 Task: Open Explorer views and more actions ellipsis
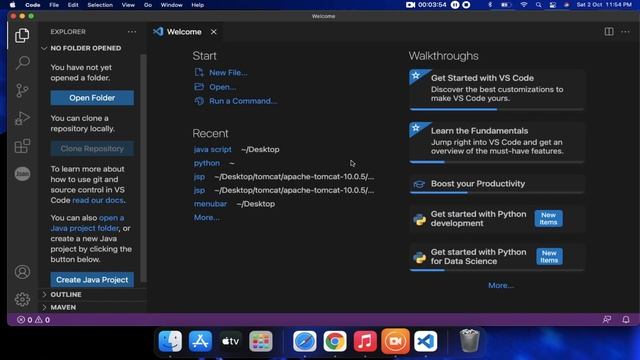[132, 32]
